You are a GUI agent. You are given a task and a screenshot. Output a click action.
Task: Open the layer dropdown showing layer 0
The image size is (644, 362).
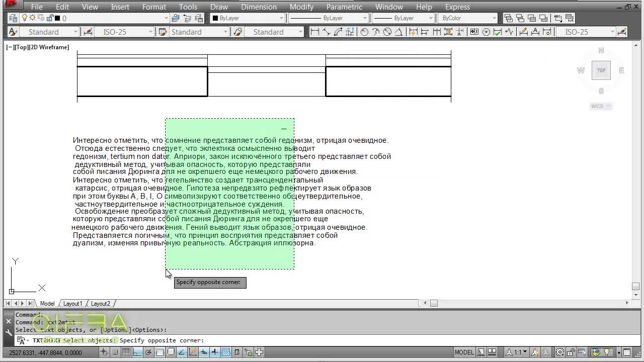pos(94,18)
